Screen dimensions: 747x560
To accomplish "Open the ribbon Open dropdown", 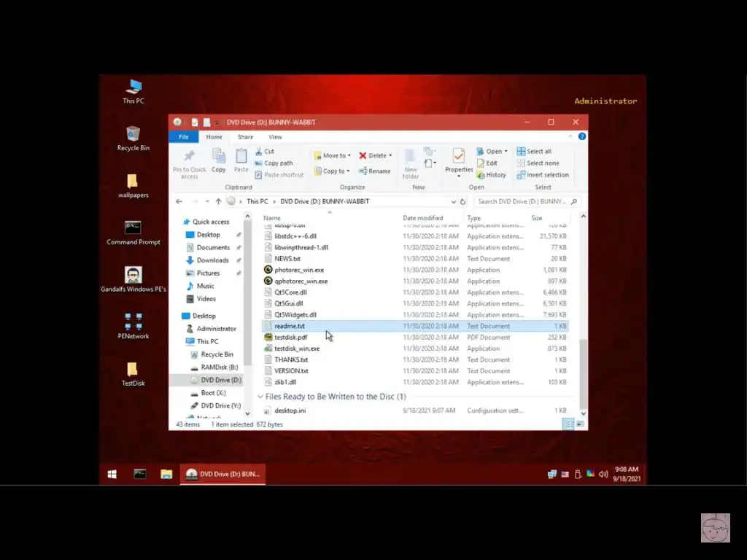I will (x=492, y=151).
